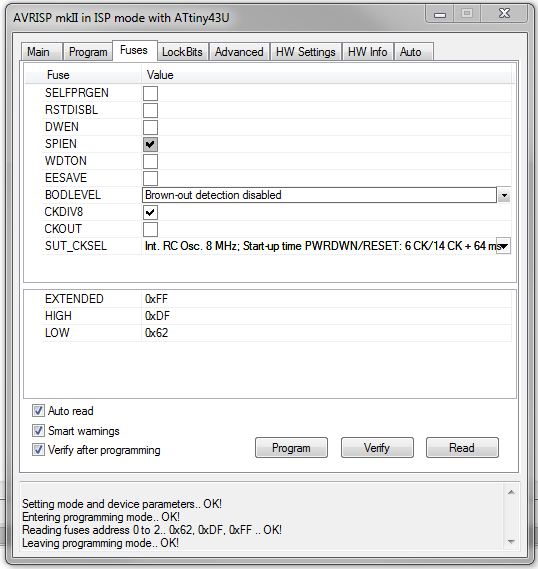Minimize the AVRISP mkII window
Image resolution: width=538 pixels, height=569 pixels.
(440, 14)
